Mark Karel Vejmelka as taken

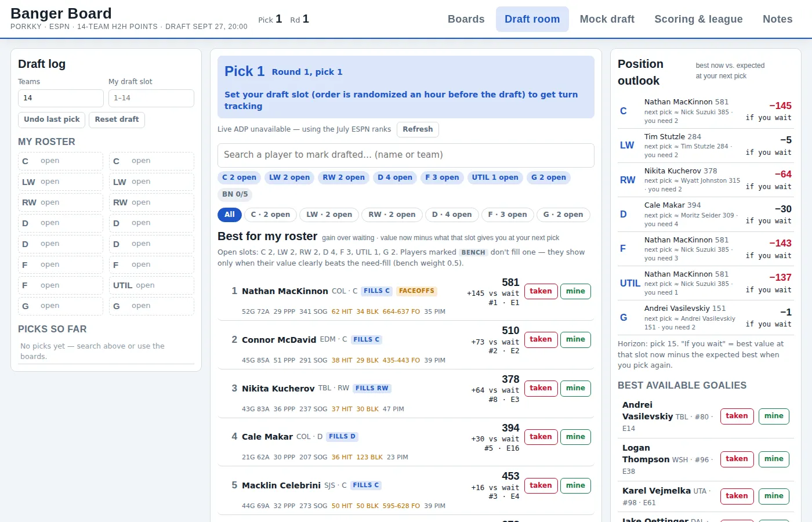click(737, 496)
